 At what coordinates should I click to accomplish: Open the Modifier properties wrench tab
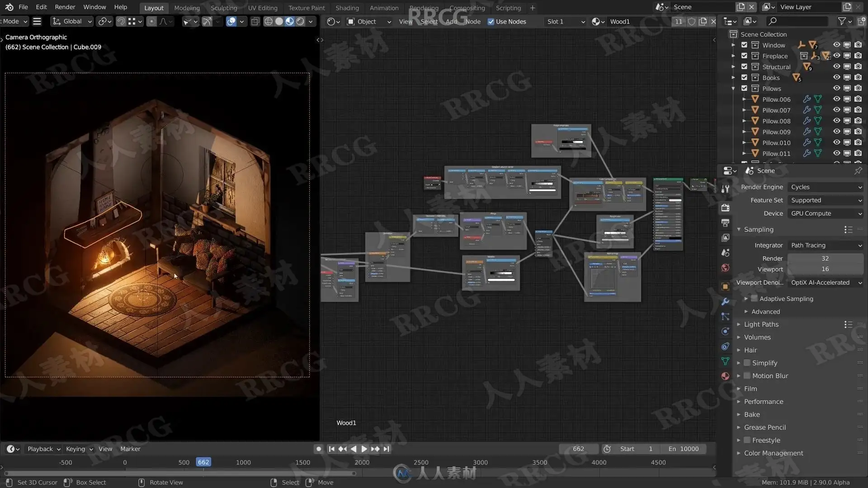725,301
